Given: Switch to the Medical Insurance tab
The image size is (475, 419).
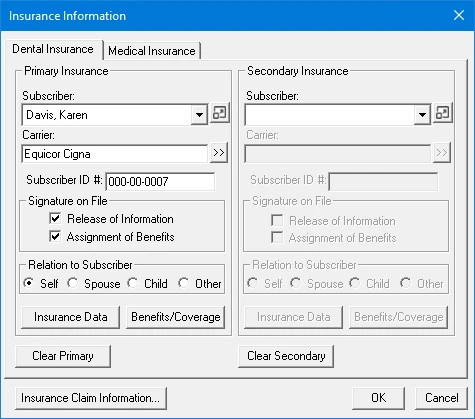Looking at the screenshot, I should (x=152, y=51).
